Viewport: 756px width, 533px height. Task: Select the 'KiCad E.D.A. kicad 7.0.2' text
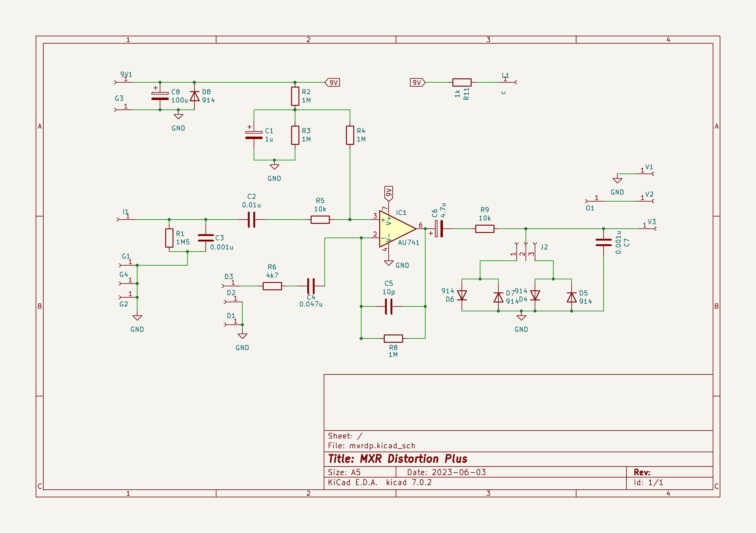380,482
